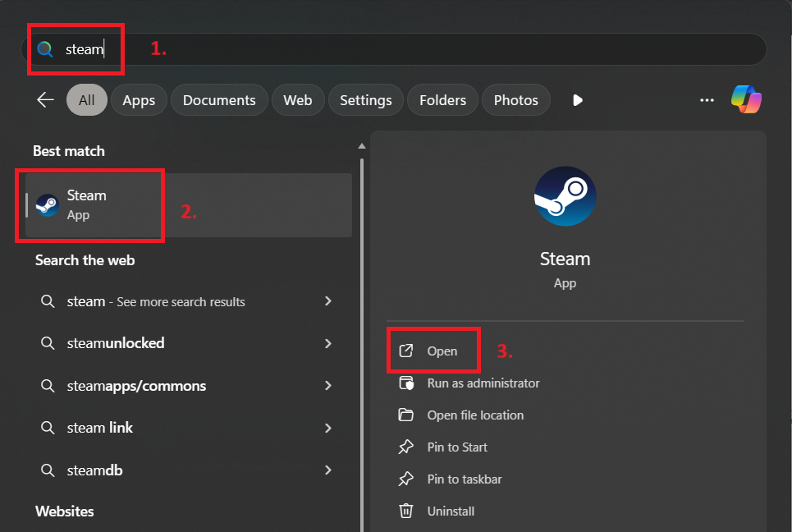
Task: Select the Copilot icon
Action: click(746, 99)
